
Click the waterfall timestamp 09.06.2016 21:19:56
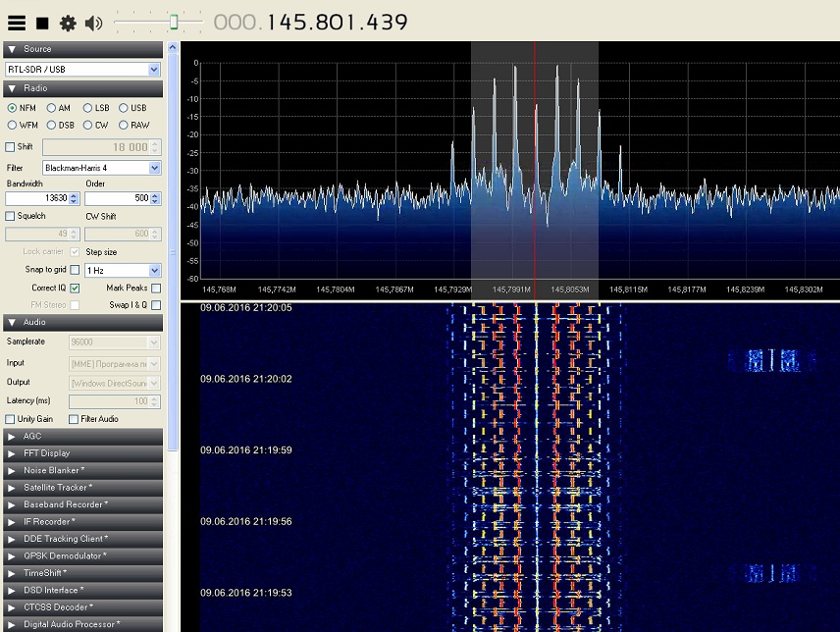tap(246, 522)
